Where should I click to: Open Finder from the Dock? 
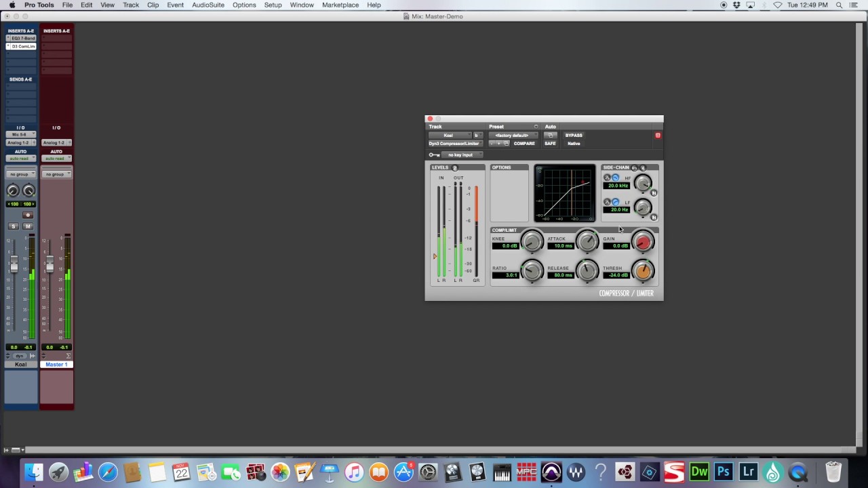coord(33,472)
